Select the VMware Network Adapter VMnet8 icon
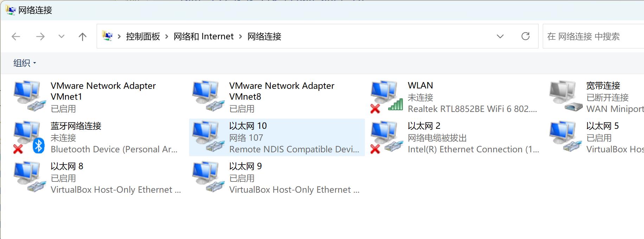This screenshot has width=644, height=239. pyautogui.click(x=208, y=97)
